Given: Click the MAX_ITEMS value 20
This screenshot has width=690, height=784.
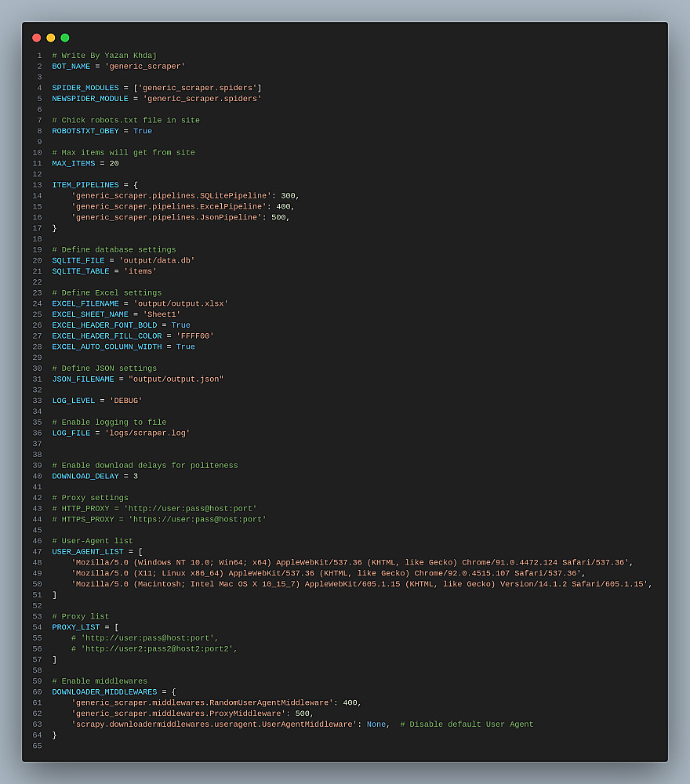Looking at the screenshot, I should click(x=114, y=163).
